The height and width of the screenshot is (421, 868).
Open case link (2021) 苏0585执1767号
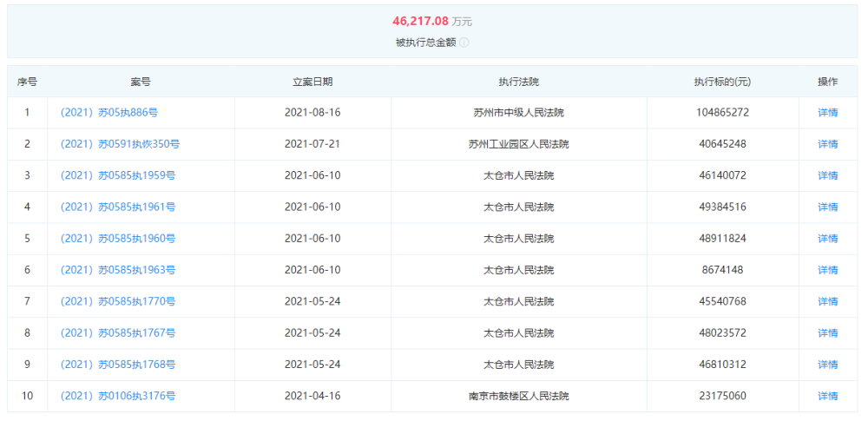click(x=118, y=333)
